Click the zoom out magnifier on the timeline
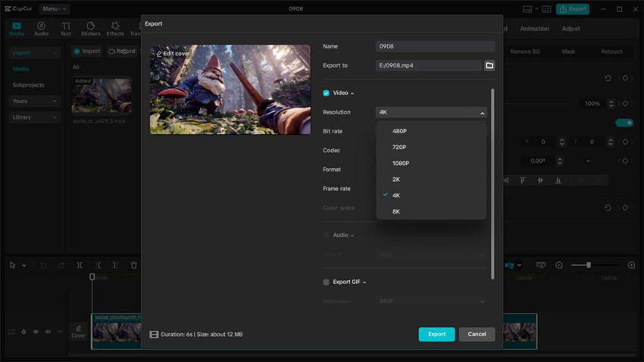 559,265
